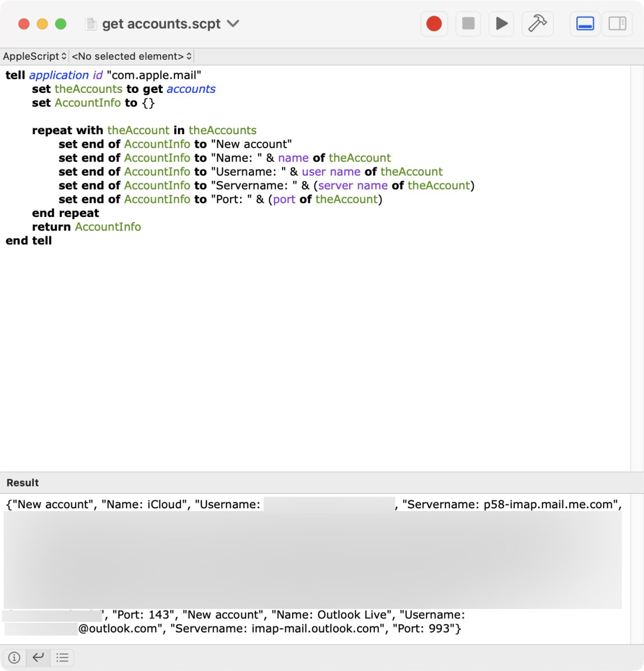Open the event log with the reply-arrow icon
644x671 pixels.
pyautogui.click(x=37, y=658)
